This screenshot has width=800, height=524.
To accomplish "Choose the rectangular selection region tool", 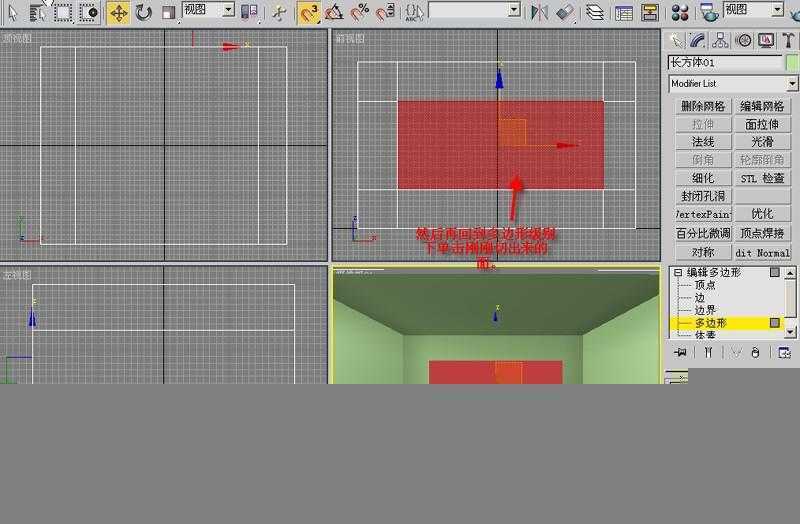I will pyautogui.click(x=63, y=12).
